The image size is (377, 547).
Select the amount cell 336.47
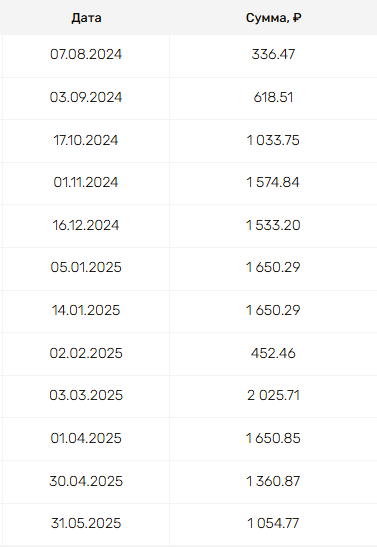pos(273,54)
